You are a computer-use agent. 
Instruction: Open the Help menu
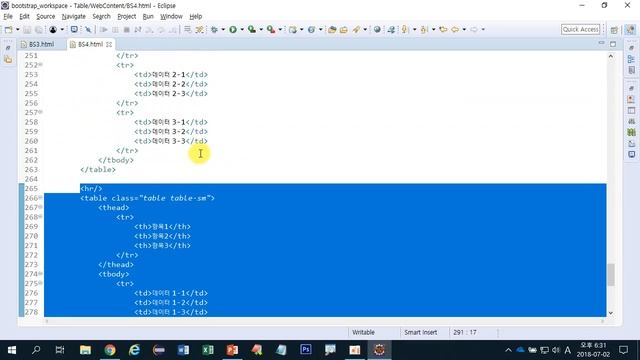[196, 16]
